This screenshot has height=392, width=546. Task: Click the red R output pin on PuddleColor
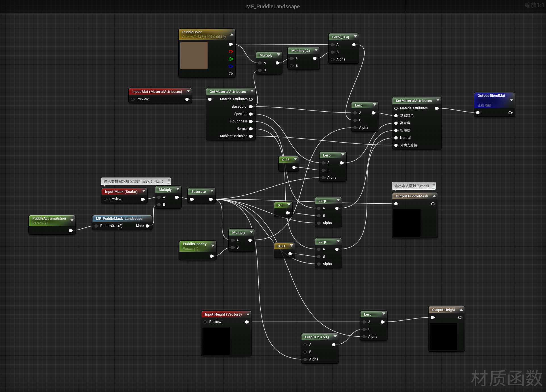231,52
